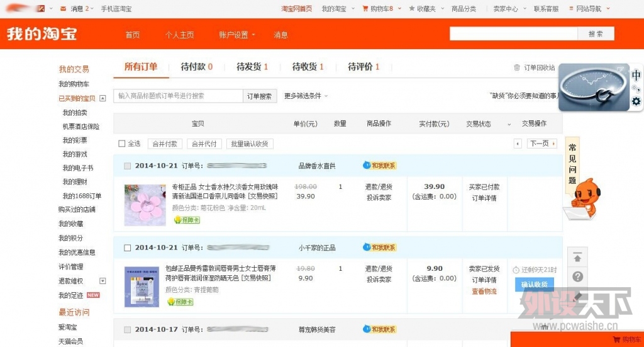The width and height of the screenshot is (644, 347).
Task: Click the 淘宝网首页 link
Action: click(297, 9)
